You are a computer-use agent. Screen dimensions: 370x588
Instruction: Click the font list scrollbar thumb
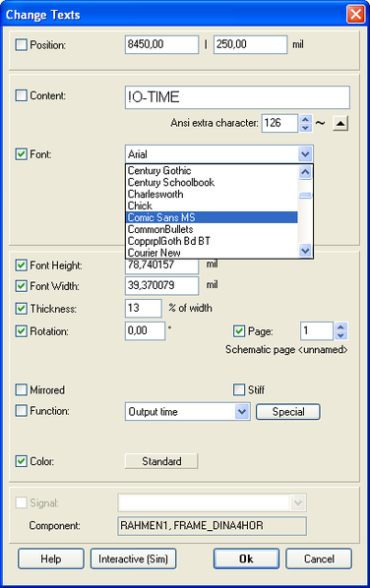coord(305,196)
